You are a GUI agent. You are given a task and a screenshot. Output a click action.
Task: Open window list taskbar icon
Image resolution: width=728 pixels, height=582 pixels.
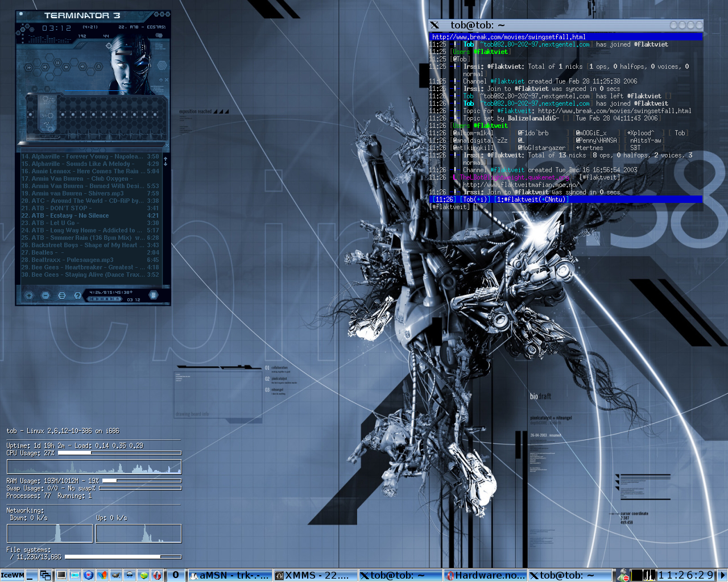pos(45,575)
